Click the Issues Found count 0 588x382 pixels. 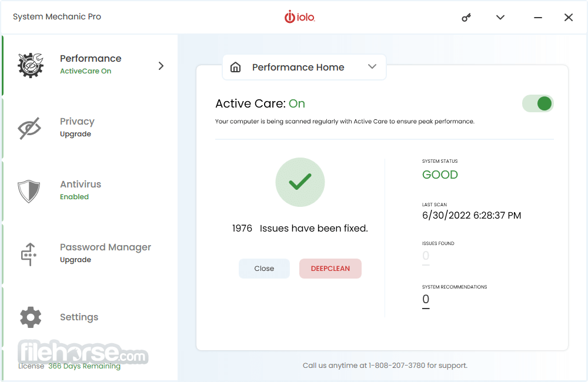426,256
